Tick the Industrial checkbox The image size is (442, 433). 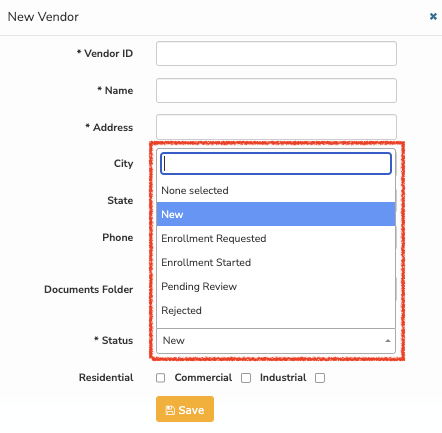pos(320,378)
